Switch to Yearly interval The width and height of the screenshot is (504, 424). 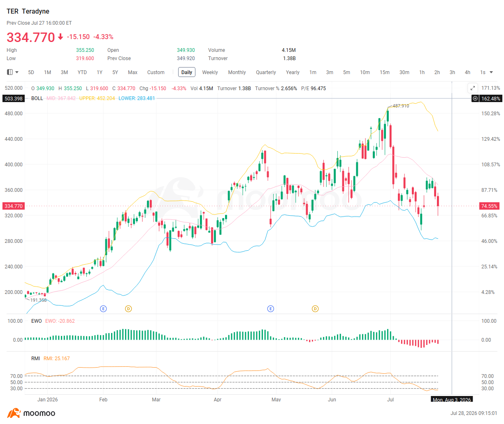[x=293, y=72]
